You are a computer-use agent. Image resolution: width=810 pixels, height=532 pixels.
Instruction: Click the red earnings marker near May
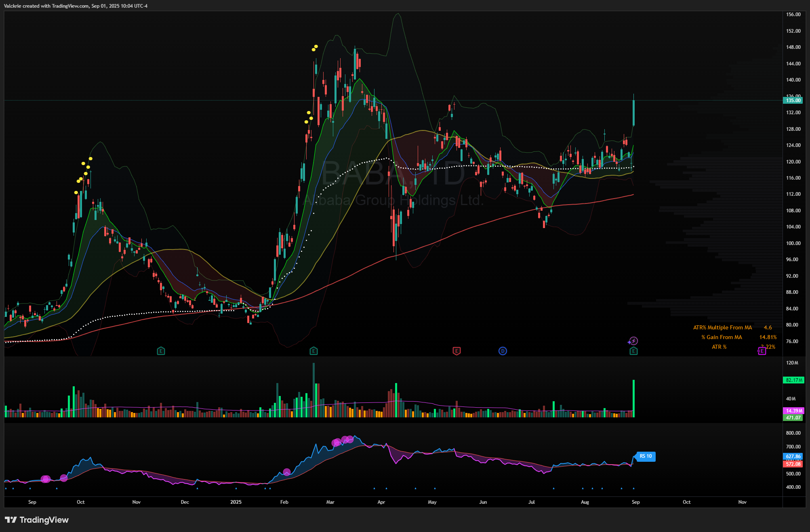pos(457,351)
